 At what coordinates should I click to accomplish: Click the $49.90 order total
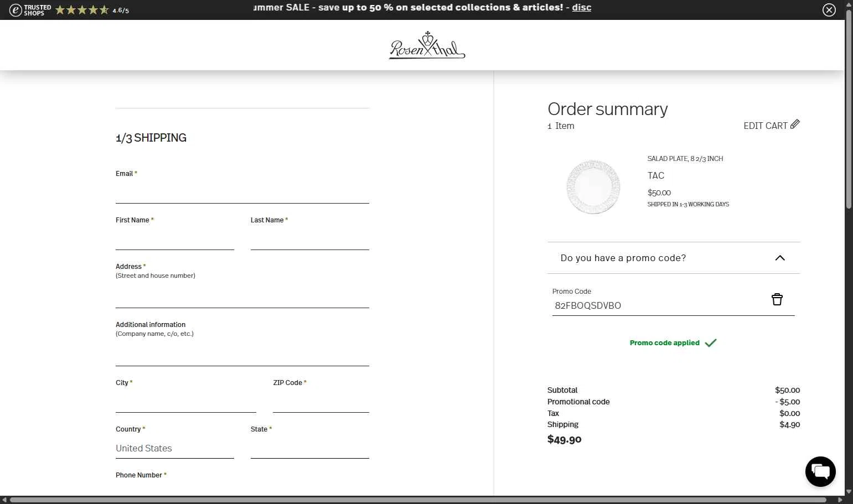(x=565, y=439)
